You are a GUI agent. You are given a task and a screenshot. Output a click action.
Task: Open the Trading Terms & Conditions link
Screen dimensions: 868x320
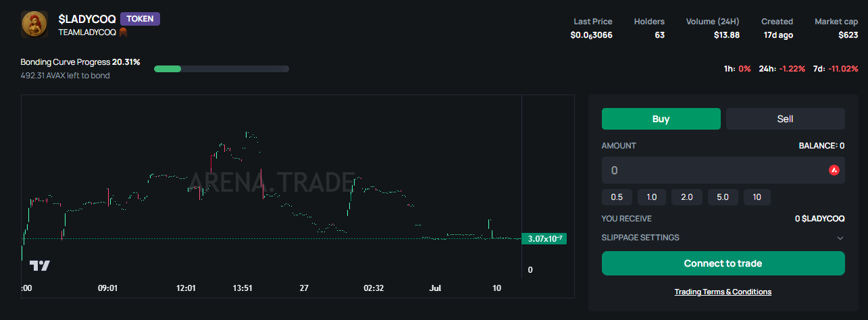[x=723, y=292]
